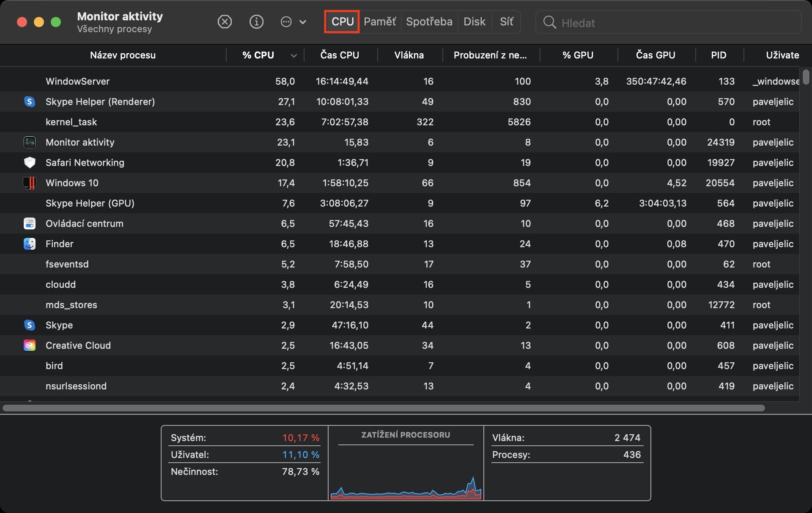
Task: Select the Síť tab
Action: coord(506,22)
